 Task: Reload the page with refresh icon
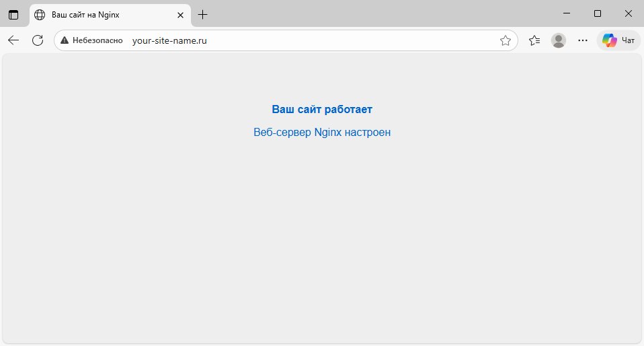tap(38, 40)
